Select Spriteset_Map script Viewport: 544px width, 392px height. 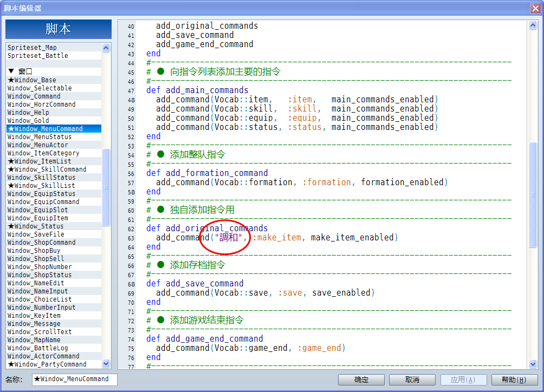point(54,48)
